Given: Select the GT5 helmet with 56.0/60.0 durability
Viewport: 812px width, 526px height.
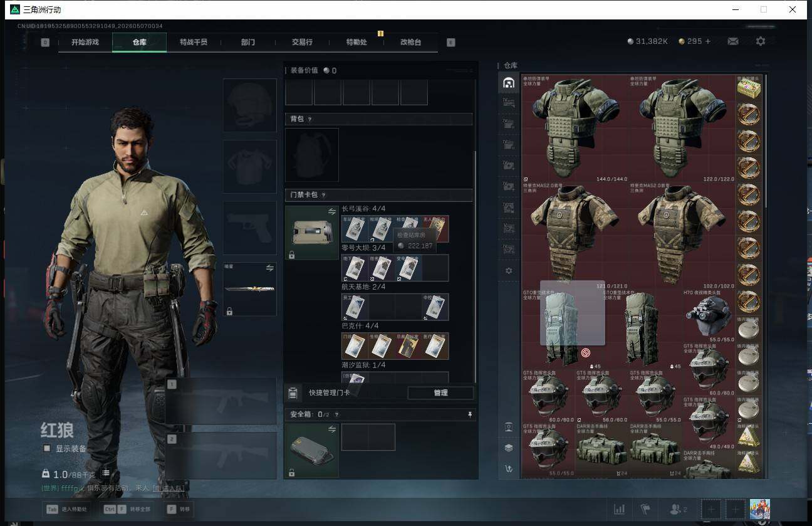Looking at the screenshot, I should click(601, 396).
